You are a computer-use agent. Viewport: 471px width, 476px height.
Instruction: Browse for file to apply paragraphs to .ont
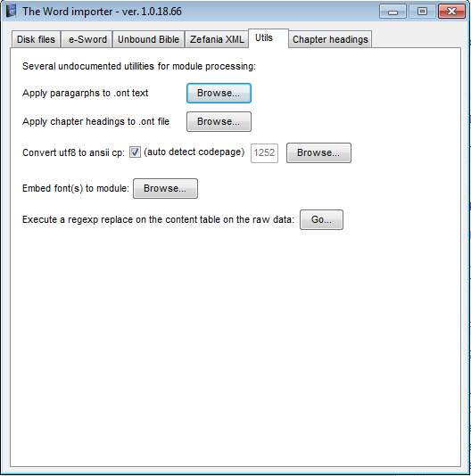(219, 94)
